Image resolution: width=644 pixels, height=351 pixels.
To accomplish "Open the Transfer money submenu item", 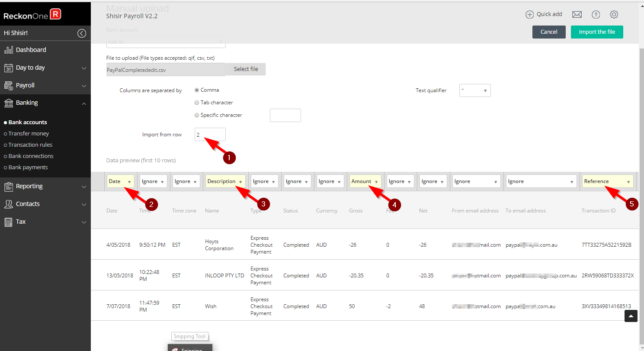I will coord(29,134).
